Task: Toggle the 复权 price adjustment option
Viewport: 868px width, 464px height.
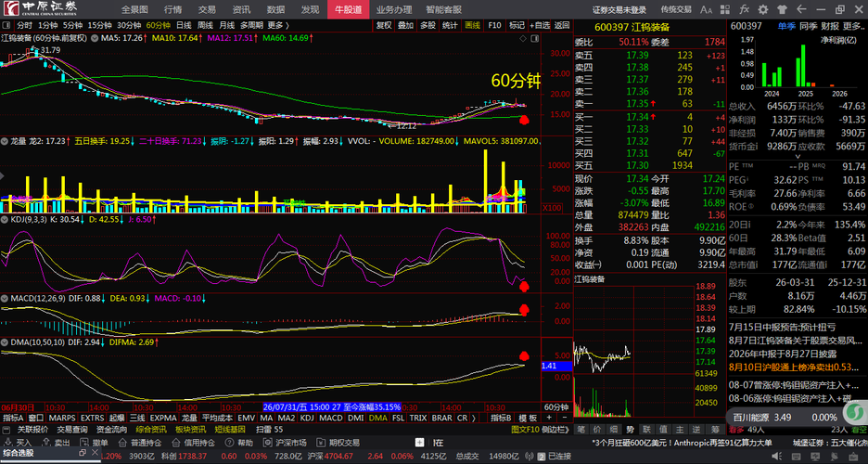Action: [384, 25]
